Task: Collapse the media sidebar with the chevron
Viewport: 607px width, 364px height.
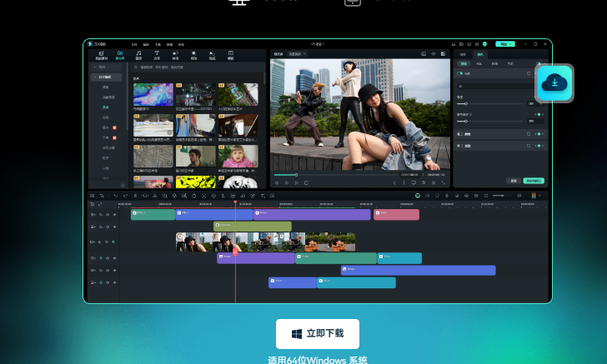Action: click(x=123, y=186)
